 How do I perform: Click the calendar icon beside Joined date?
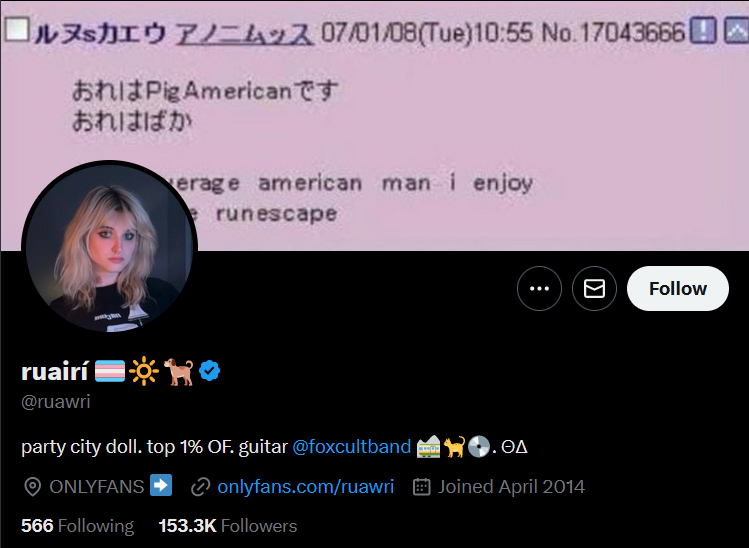(422, 486)
